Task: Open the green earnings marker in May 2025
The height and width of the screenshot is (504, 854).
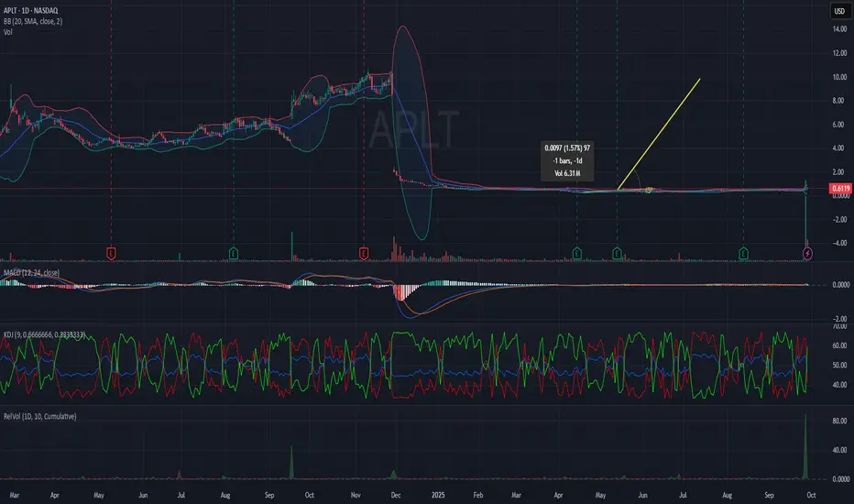Action: (617, 253)
